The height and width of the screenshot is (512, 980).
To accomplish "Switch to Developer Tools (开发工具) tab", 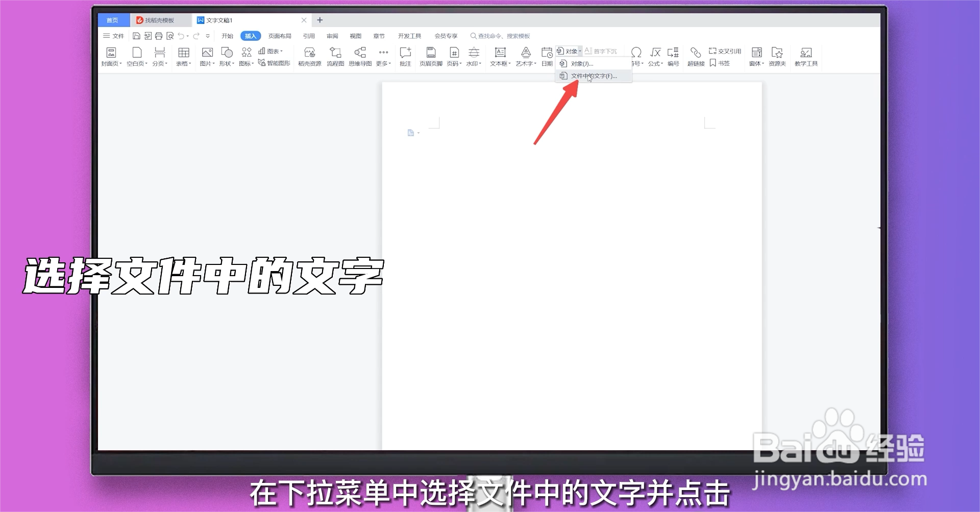I will click(409, 36).
